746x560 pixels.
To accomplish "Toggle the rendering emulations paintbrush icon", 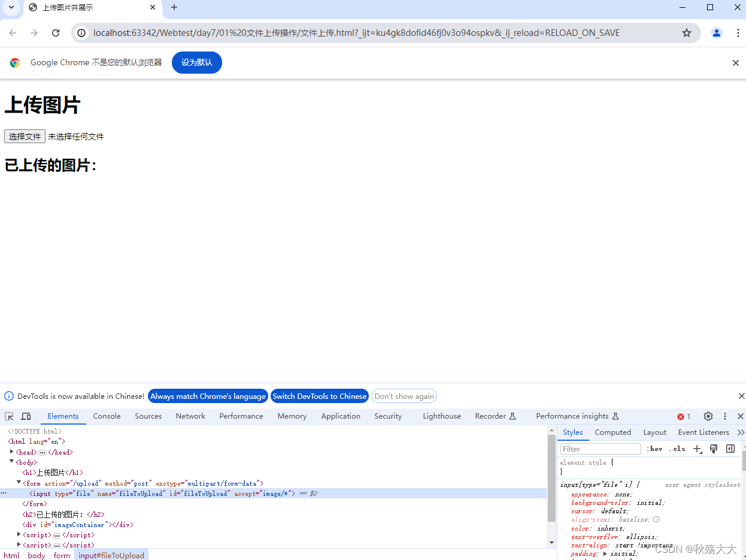I will 714,449.
